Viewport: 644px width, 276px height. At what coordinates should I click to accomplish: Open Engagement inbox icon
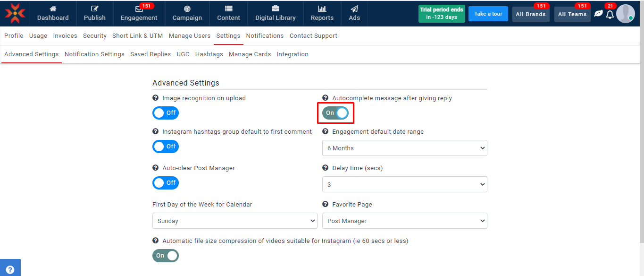click(x=139, y=9)
